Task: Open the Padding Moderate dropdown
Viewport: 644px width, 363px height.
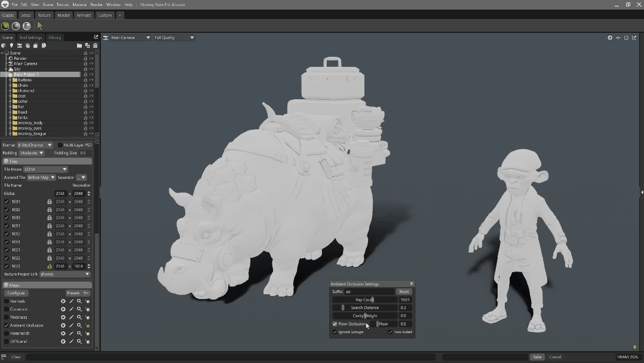Action: (x=32, y=153)
